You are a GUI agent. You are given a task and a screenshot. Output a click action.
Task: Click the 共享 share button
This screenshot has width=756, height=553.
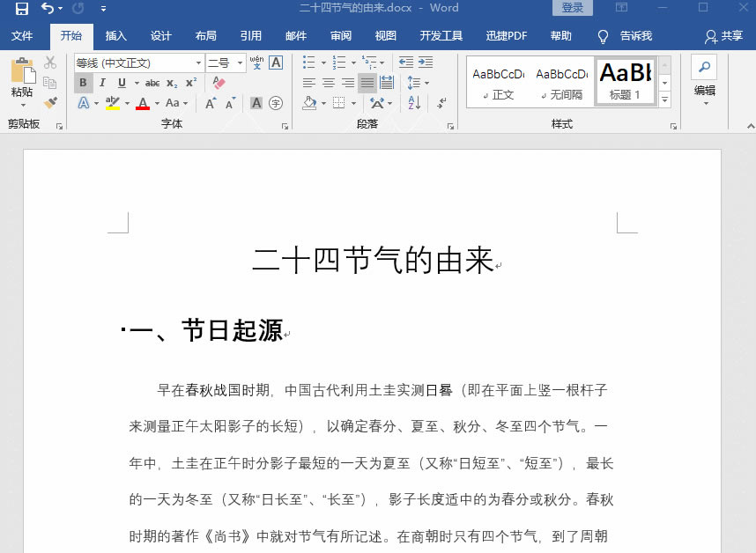click(723, 36)
